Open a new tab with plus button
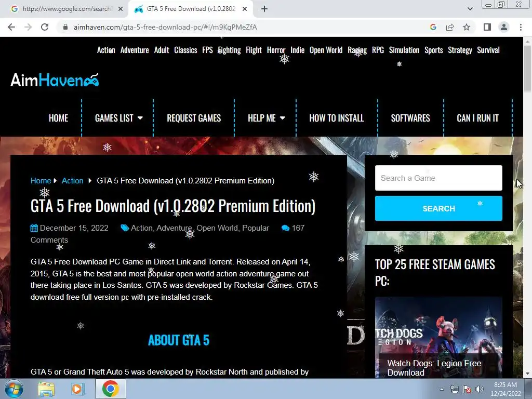The width and height of the screenshot is (532, 399). [x=264, y=9]
